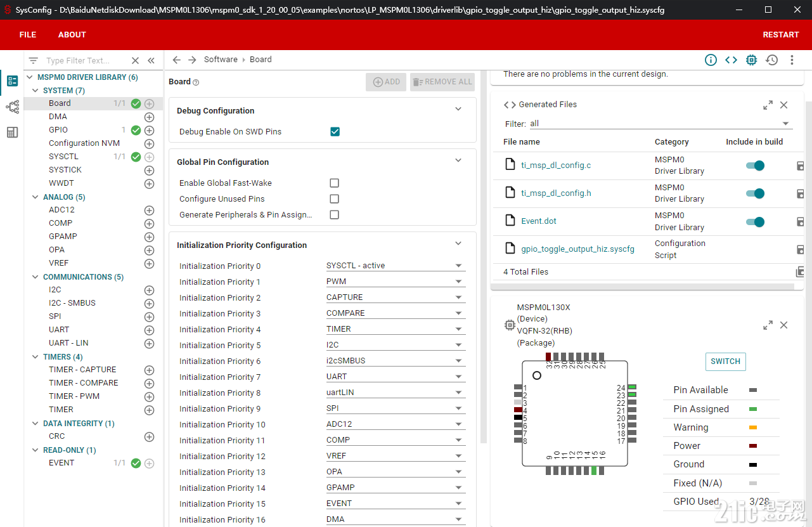Open the Generated Files filter dropdown

(661, 124)
